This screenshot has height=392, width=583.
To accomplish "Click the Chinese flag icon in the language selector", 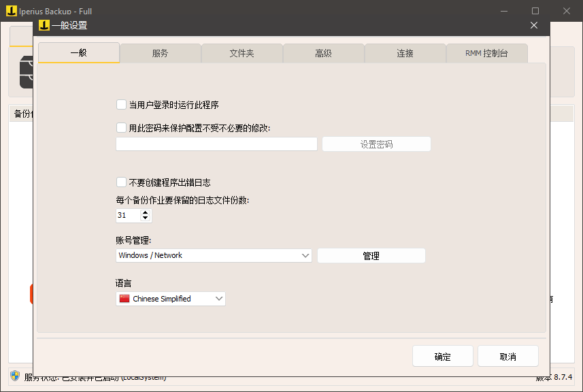I will click(x=124, y=298).
